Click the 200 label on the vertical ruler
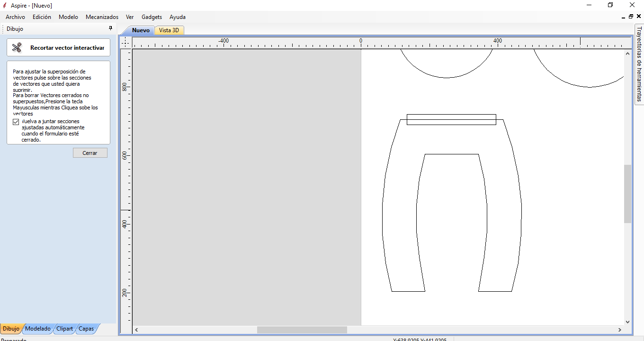 pos(125,293)
